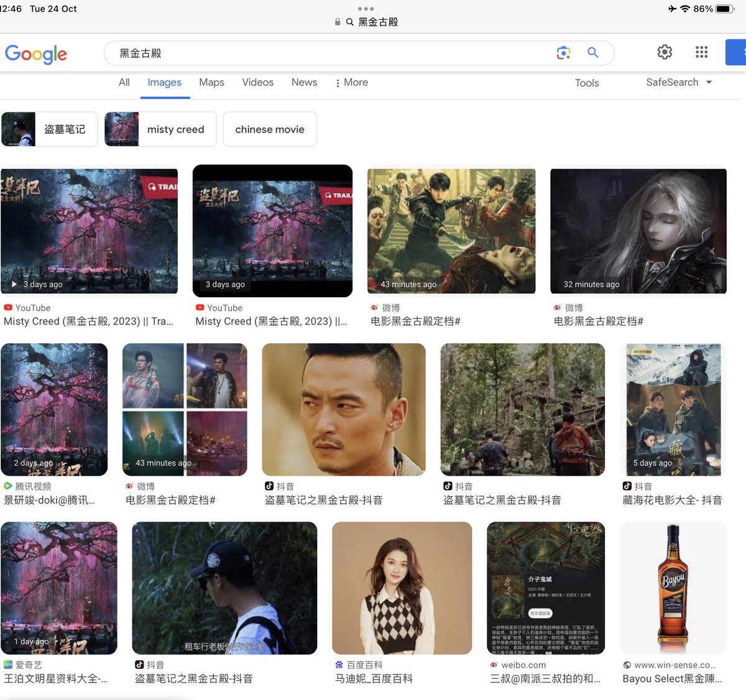Viewport: 746px width, 700px height.
Task: Click the magnifier search button in search box
Action: [x=592, y=53]
